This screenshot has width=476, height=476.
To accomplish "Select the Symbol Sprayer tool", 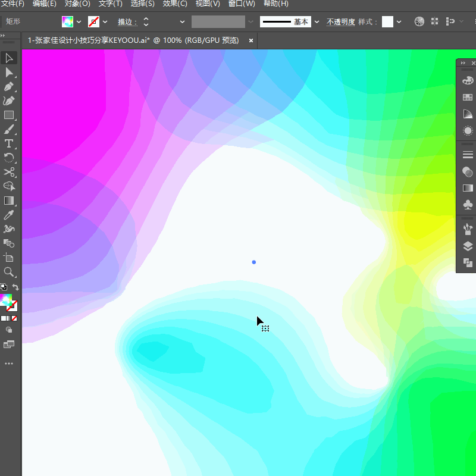I will pyautogui.click(x=9, y=229).
